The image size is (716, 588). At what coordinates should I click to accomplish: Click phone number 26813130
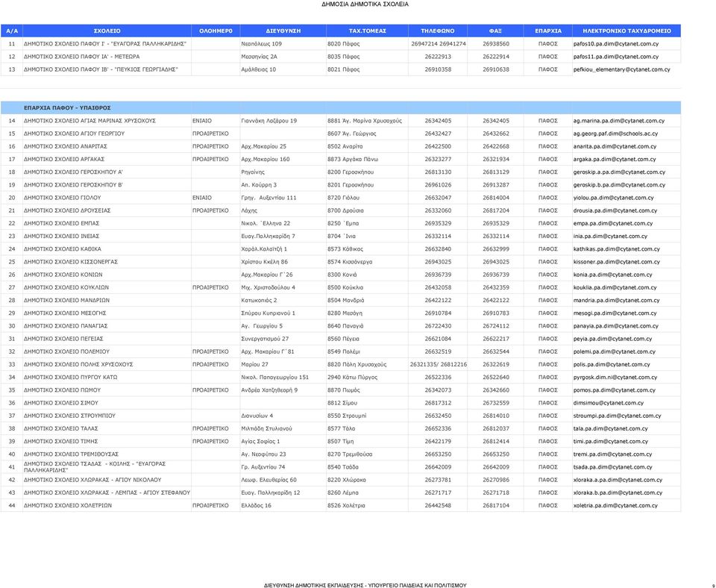438,172
